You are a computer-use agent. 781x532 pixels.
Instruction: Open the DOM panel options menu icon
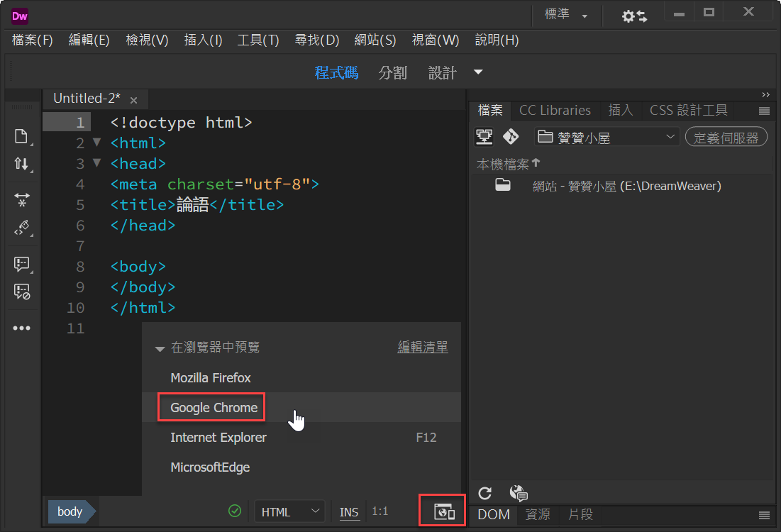pos(764,515)
